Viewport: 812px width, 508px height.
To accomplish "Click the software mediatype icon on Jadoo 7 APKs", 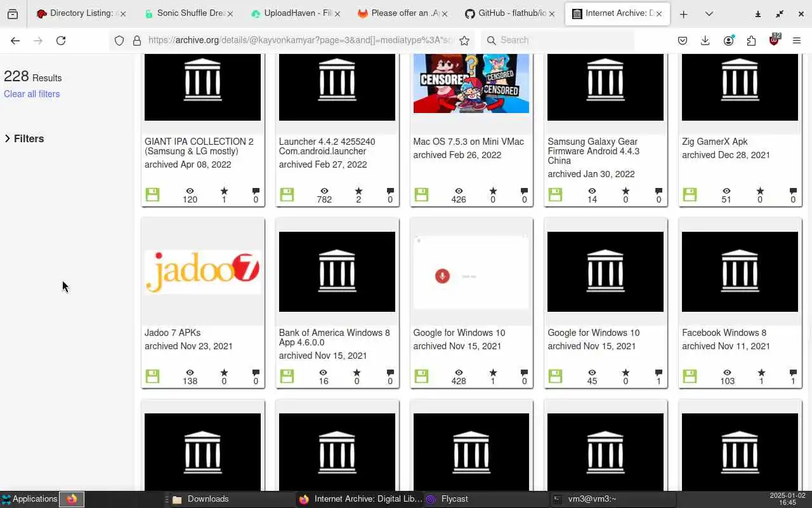I will tap(152, 376).
